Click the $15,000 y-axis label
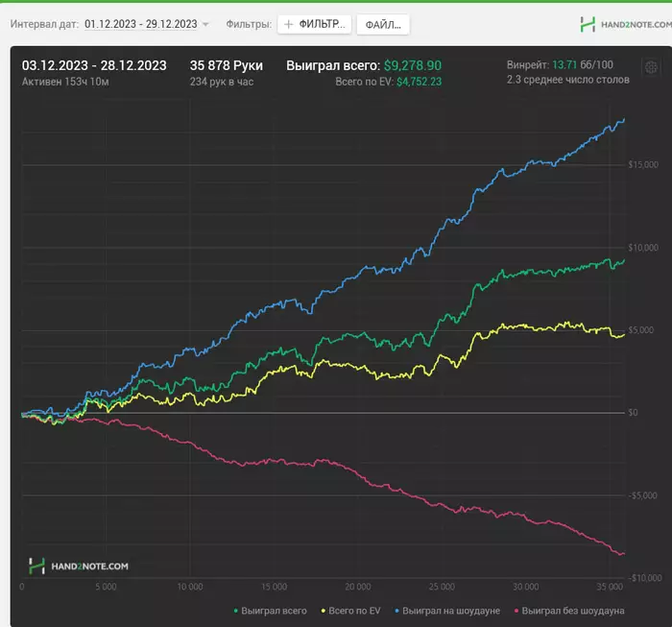Image resolution: width=672 pixels, height=627 pixels. point(643,164)
